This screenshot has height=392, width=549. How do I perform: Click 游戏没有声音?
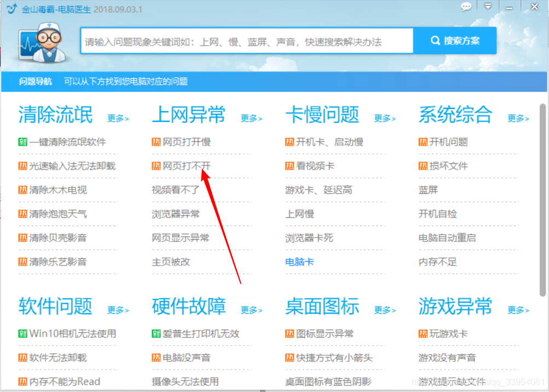pos(447,358)
